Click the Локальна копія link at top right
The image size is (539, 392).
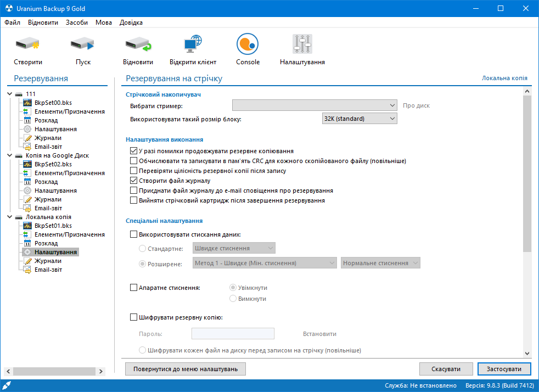pos(504,78)
